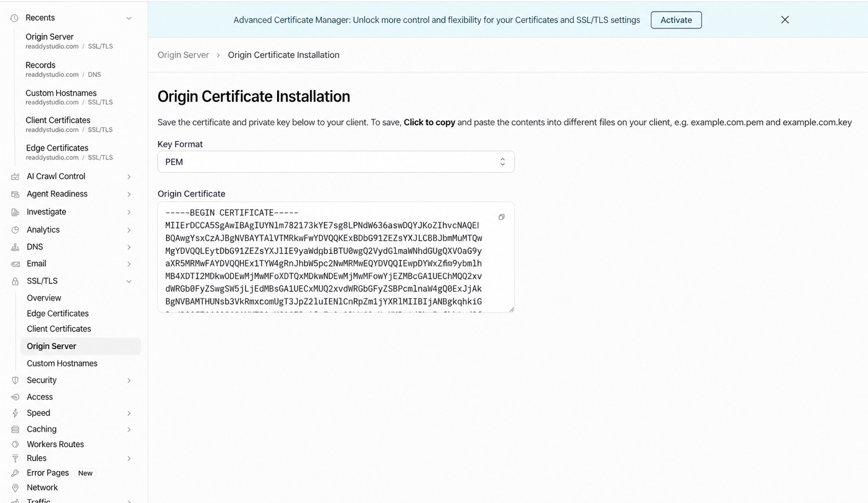The width and height of the screenshot is (868, 503).
Task: Click the Recents clock icon
Action: (15, 18)
